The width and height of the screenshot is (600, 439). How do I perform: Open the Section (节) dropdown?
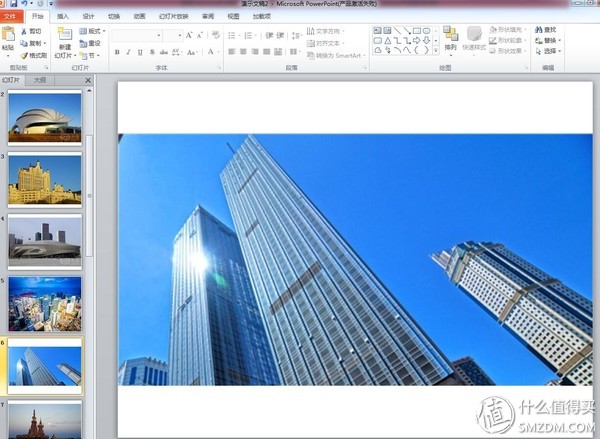click(90, 55)
